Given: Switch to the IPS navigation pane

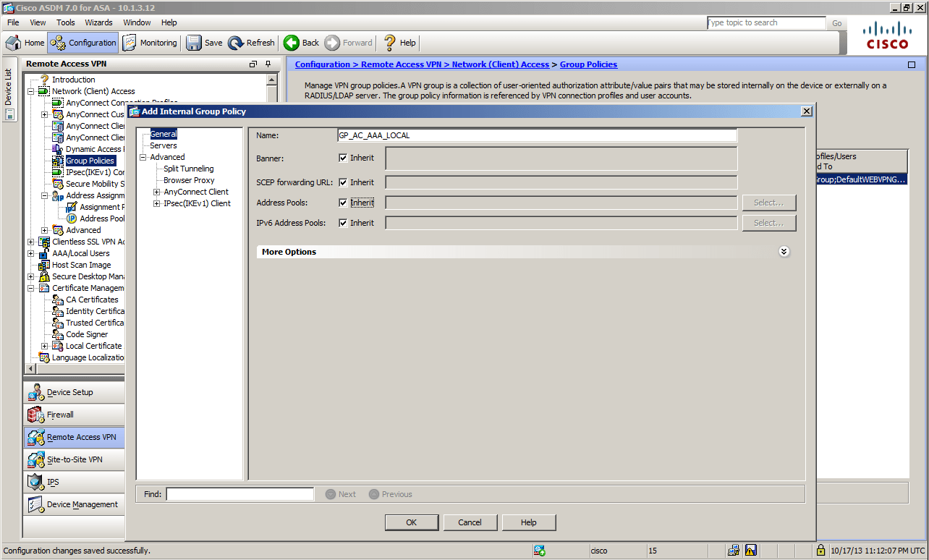Looking at the screenshot, I should pos(74,482).
